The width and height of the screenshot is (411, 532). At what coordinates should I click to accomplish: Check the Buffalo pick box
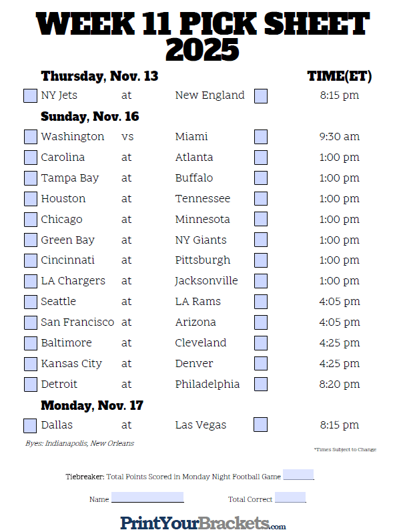pyautogui.click(x=261, y=178)
